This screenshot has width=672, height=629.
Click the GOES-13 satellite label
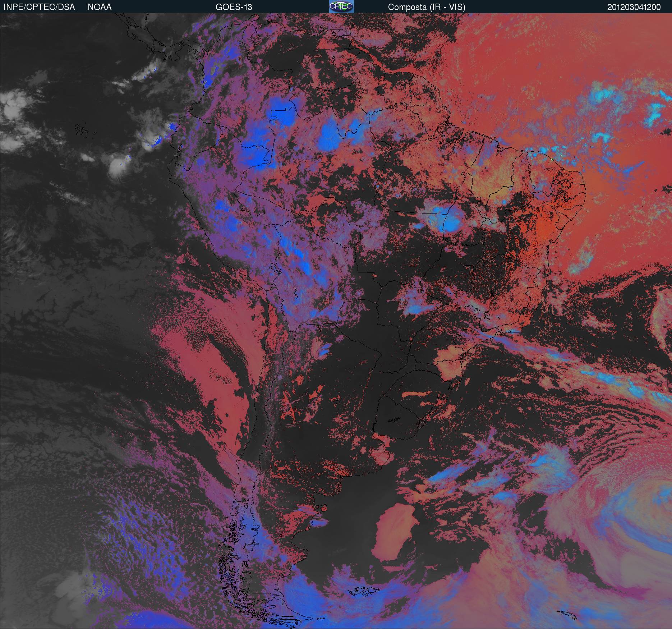pos(234,7)
